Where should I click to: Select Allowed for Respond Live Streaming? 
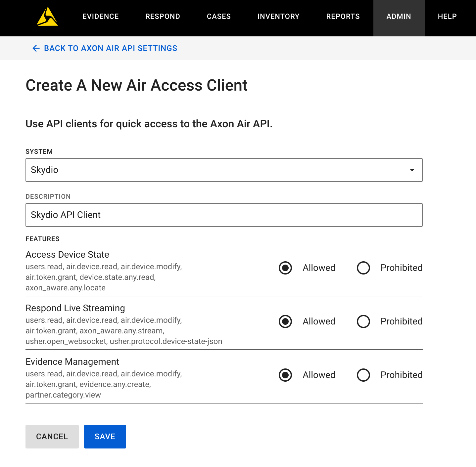[285, 321]
